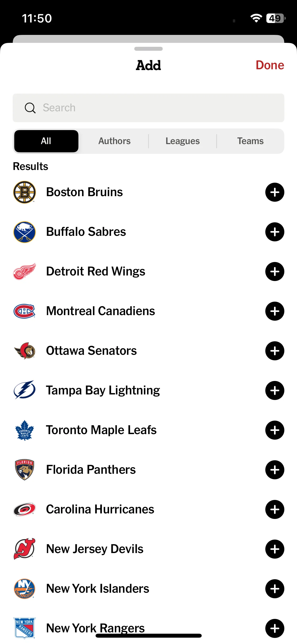This screenshot has width=297, height=644.
Task: Add Carolina Hurricanes using plus icon
Action: click(x=275, y=509)
